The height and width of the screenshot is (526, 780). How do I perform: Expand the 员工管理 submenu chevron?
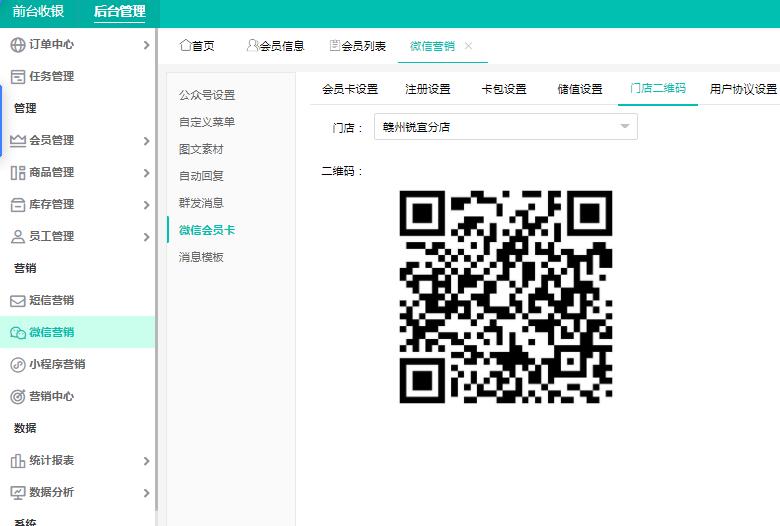(146, 237)
